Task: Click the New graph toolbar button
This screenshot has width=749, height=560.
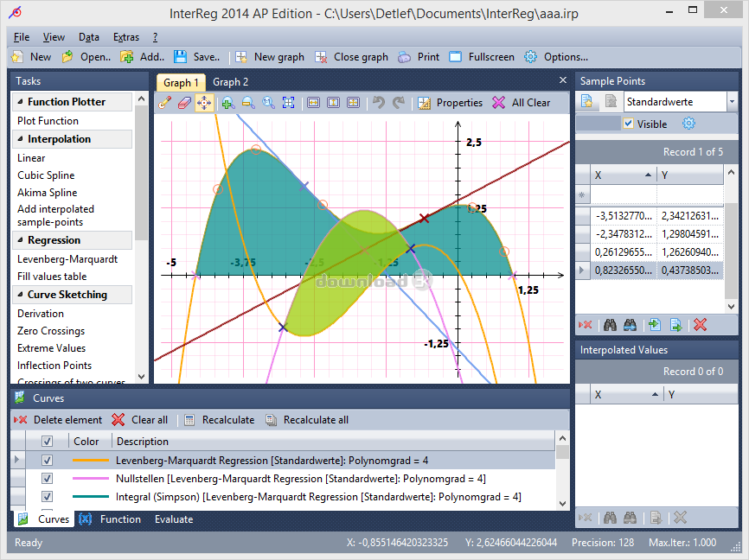Action: pos(270,57)
